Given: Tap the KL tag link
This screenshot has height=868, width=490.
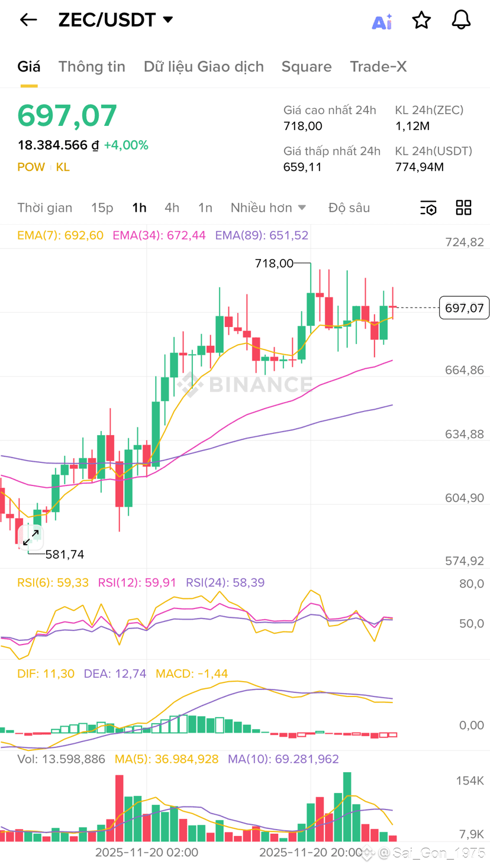Looking at the screenshot, I should (63, 167).
